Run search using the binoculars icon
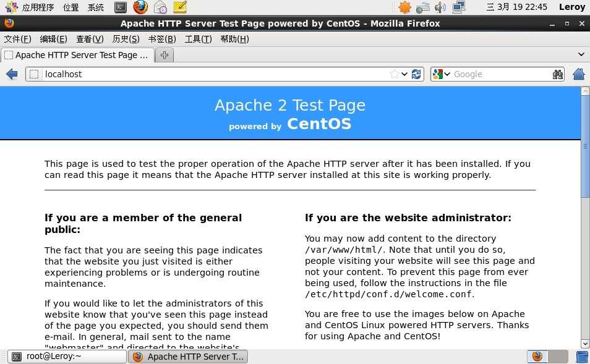Screen dimensions: 590x364 [558, 74]
